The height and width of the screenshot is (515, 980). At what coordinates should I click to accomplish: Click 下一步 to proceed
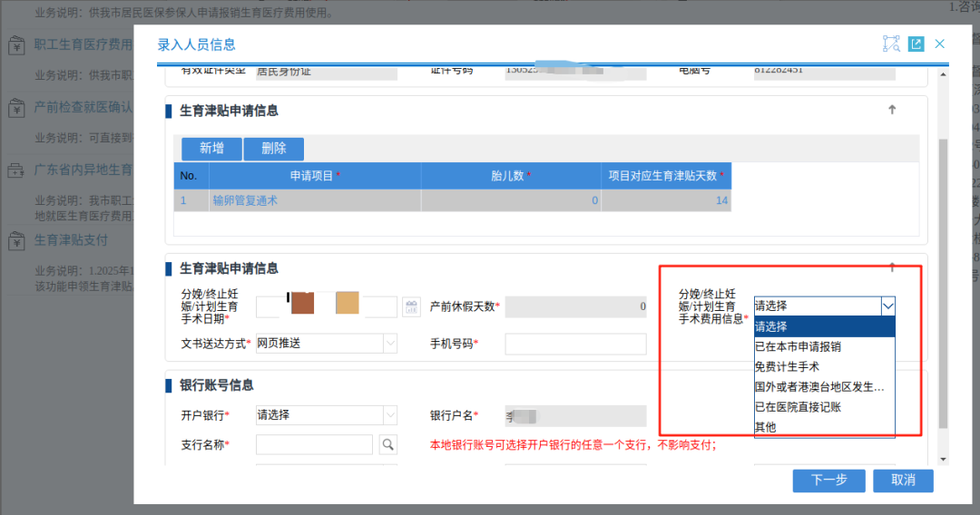[828, 480]
